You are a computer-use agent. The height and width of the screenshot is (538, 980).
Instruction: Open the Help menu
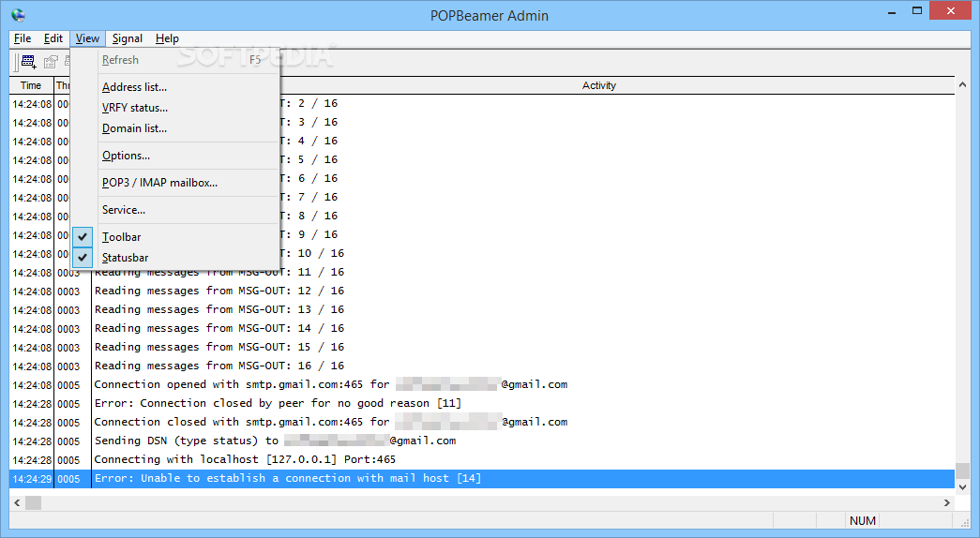tap(167, 38)
